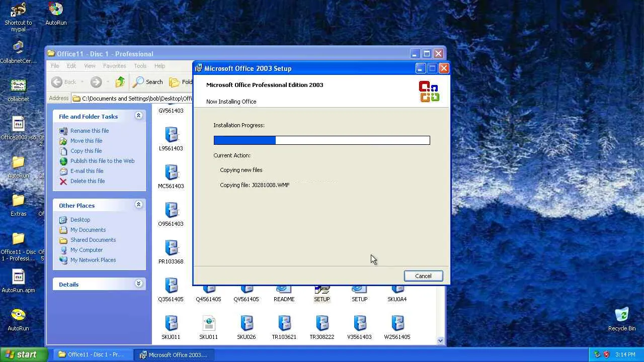Open the Edit menu in Explorer
Image resolution: width=644 pixels, height=362 pixels.
pos(71,66)
